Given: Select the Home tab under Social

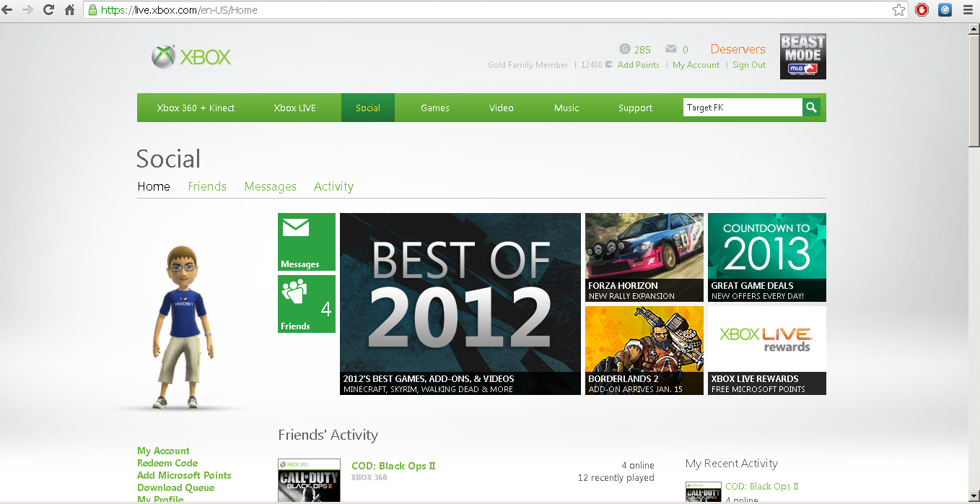Looking at the screenshot, I should coord(154,186).
